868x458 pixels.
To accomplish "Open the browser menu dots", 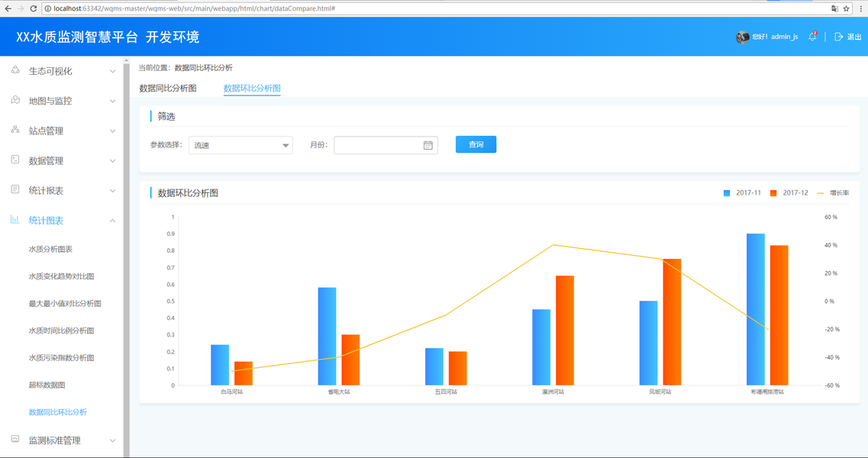I will click(861, 8).
